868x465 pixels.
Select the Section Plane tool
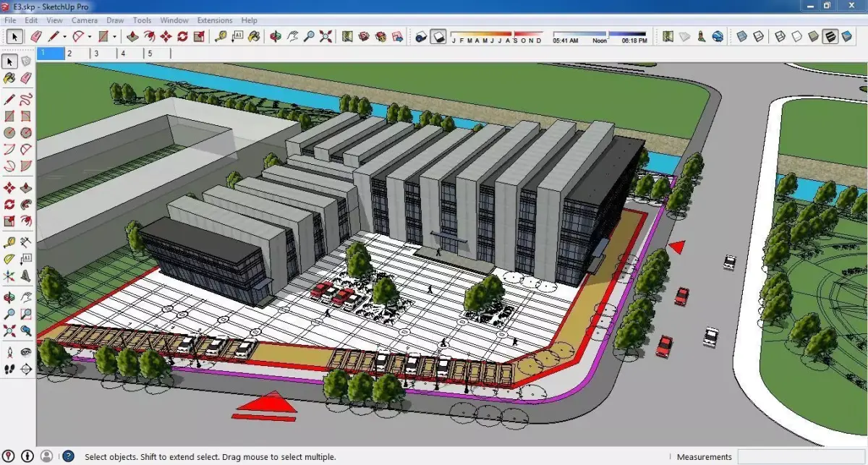[26, 369]
